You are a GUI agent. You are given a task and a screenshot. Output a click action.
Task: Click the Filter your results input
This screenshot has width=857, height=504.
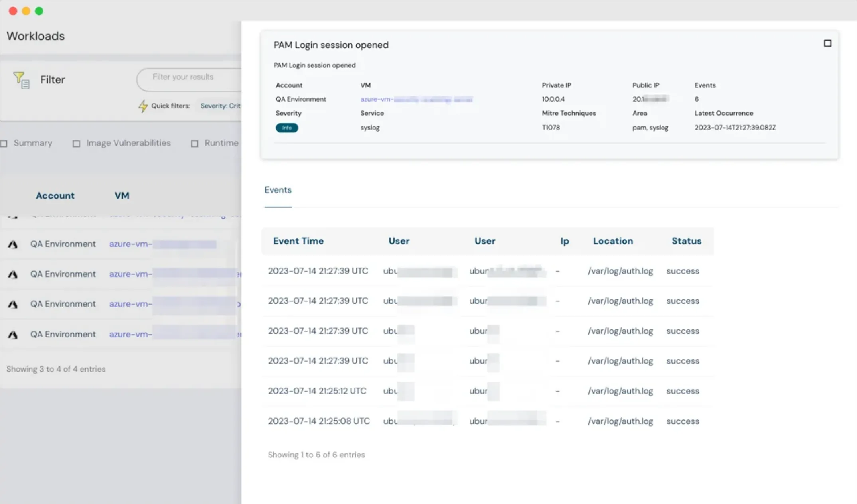(189, 80)
